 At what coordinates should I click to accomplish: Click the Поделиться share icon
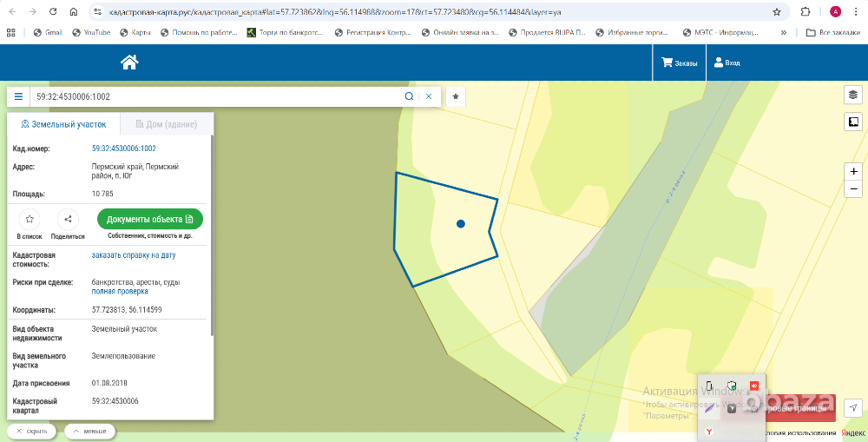click(x=68, y=220)
